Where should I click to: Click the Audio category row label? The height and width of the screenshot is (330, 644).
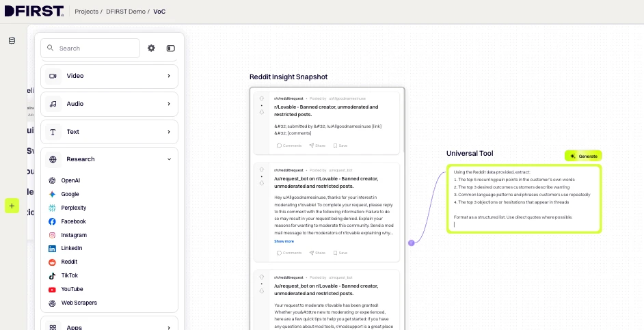[x=75, y=104]
